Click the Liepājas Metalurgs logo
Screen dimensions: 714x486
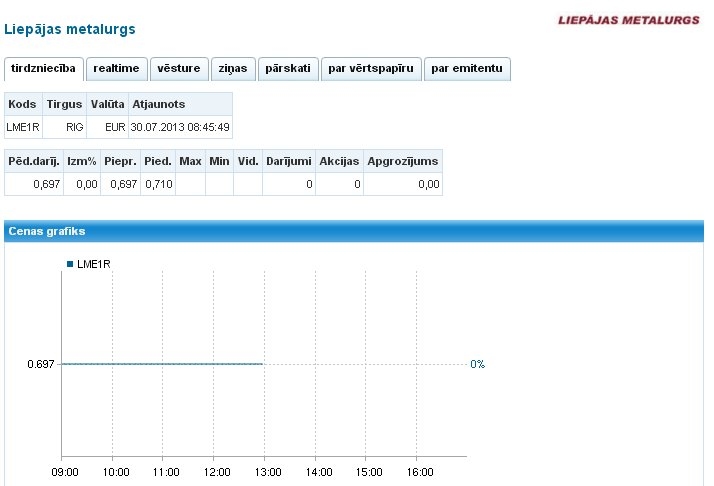point(629,20)
